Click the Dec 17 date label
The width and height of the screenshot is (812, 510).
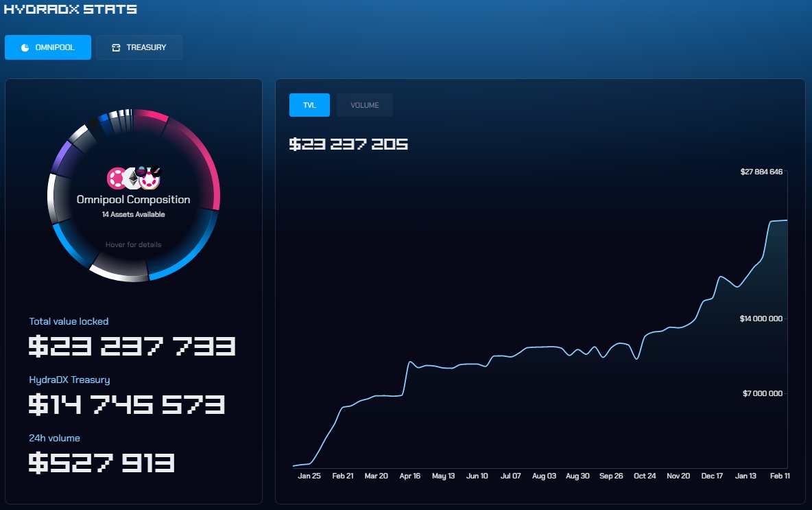click(x=712, y=476)
